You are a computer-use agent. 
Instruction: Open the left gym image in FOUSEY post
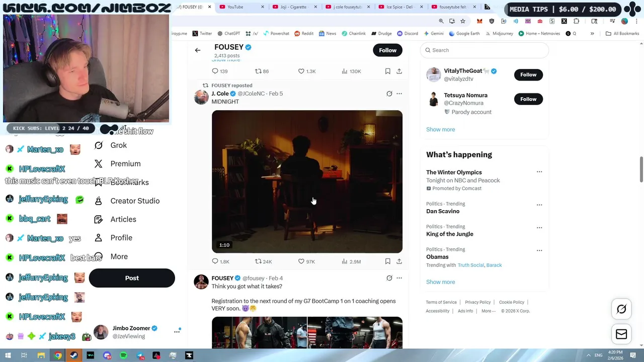(x=259, y=332)
